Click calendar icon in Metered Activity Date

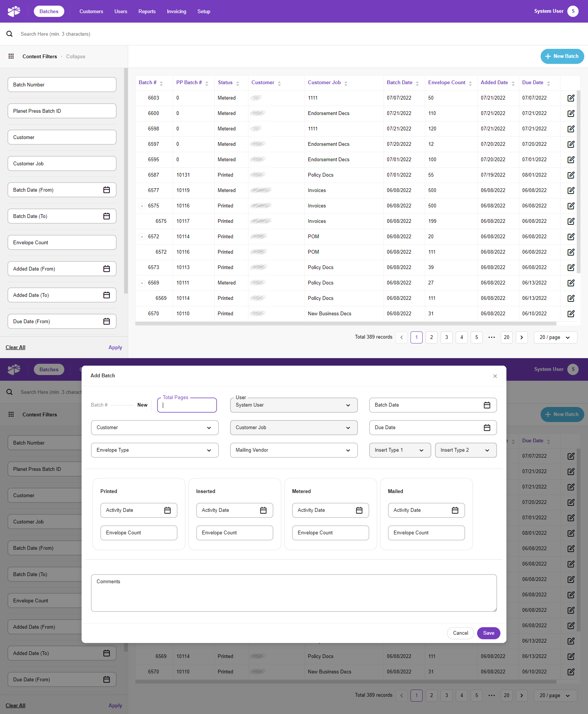(x=359, y=510)
